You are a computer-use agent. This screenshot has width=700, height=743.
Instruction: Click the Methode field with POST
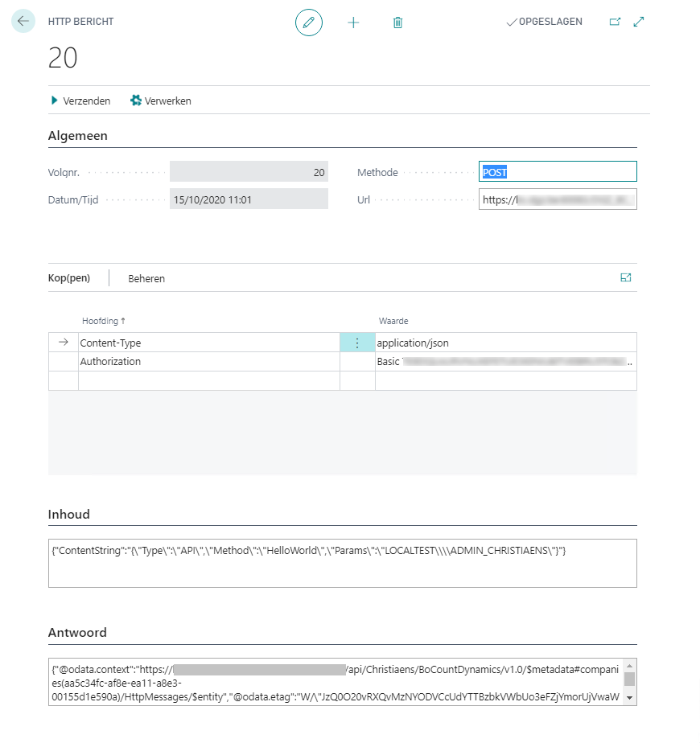click(557, 172)
